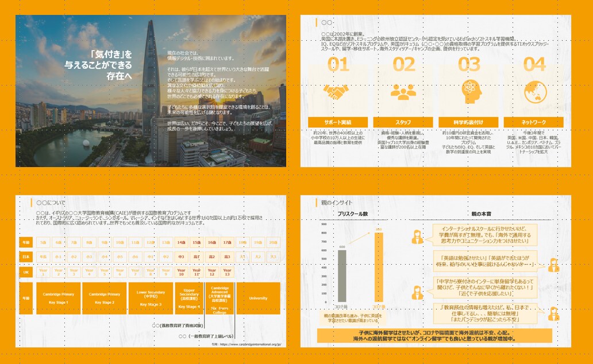The height and width of the screenshot is (364, 593).
Task: Click the 日本 row label
Action: [26, 257]
